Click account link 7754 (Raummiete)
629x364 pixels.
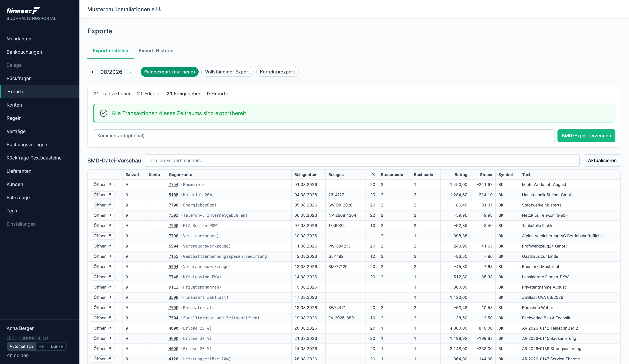(x=173, y=185)
